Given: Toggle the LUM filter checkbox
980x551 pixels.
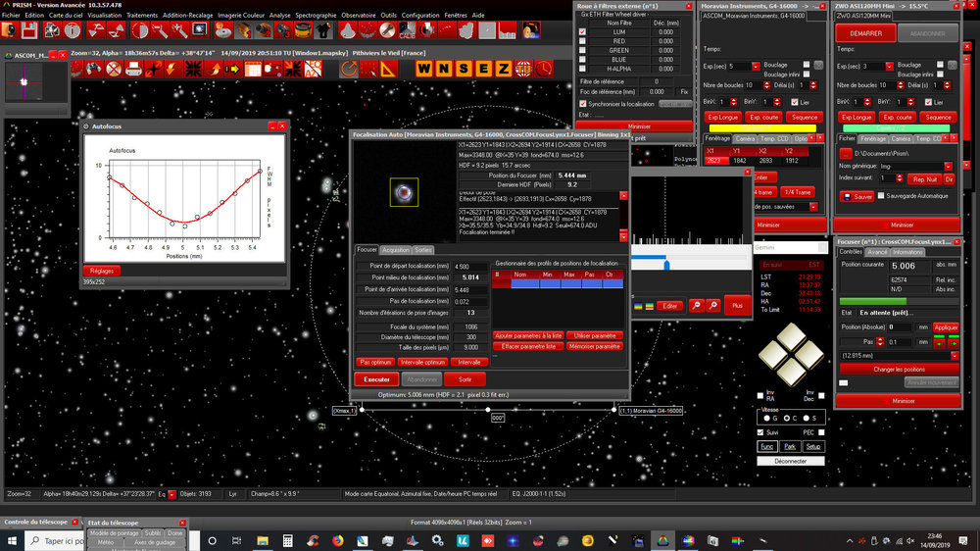Looking at the screenshot, I should tap(582, 32).
